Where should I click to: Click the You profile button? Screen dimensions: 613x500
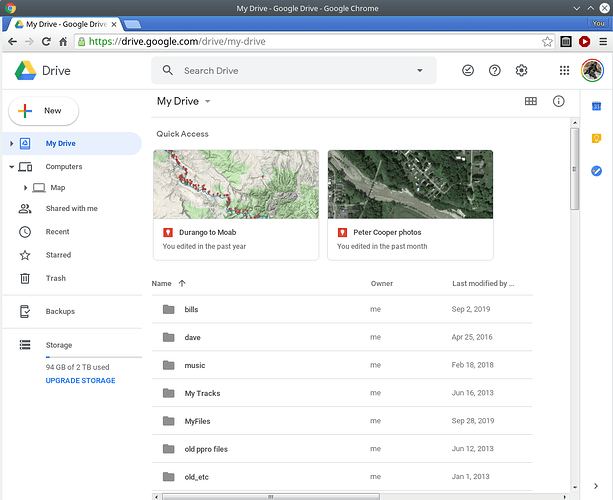point(598,23)
